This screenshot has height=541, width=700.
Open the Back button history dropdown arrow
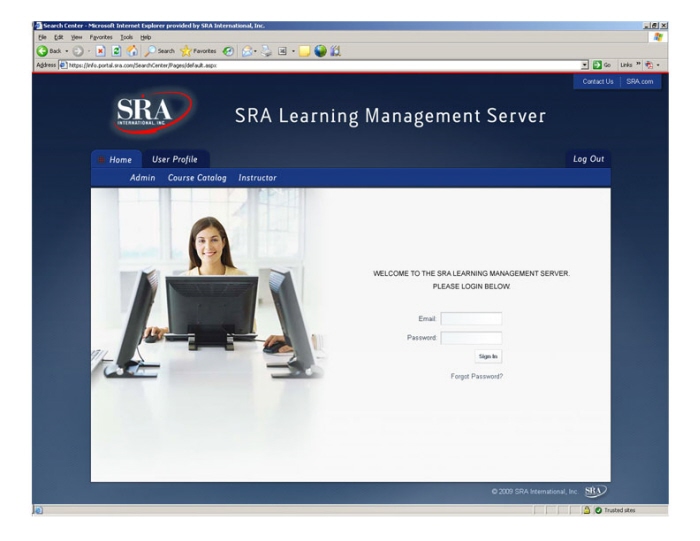coord(67,51)
